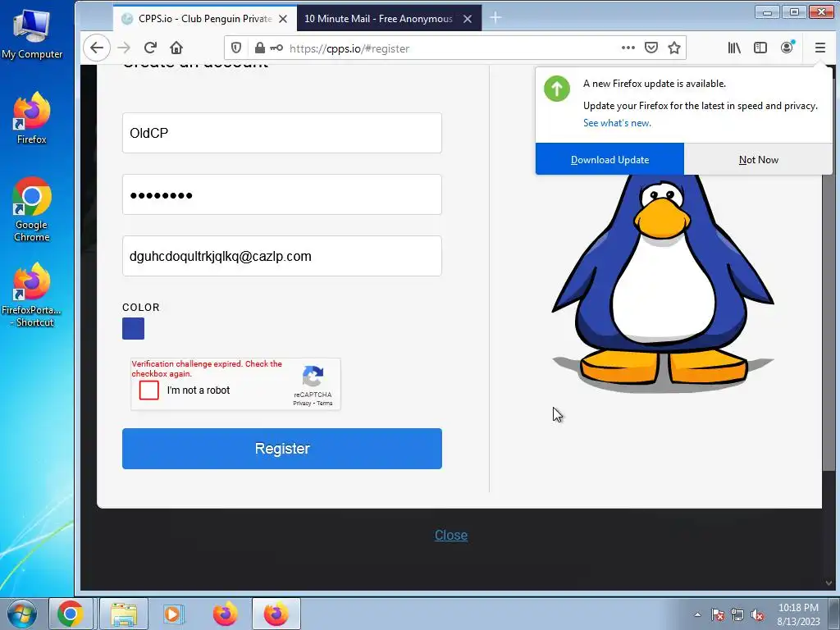
Task: Click the blue penguin preview image
Action: [663, 284]
